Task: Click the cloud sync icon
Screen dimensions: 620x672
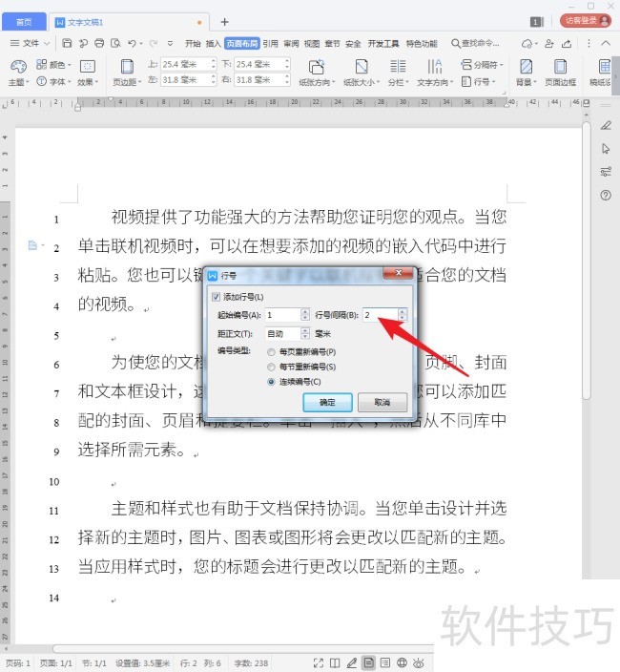Action: 527,43
